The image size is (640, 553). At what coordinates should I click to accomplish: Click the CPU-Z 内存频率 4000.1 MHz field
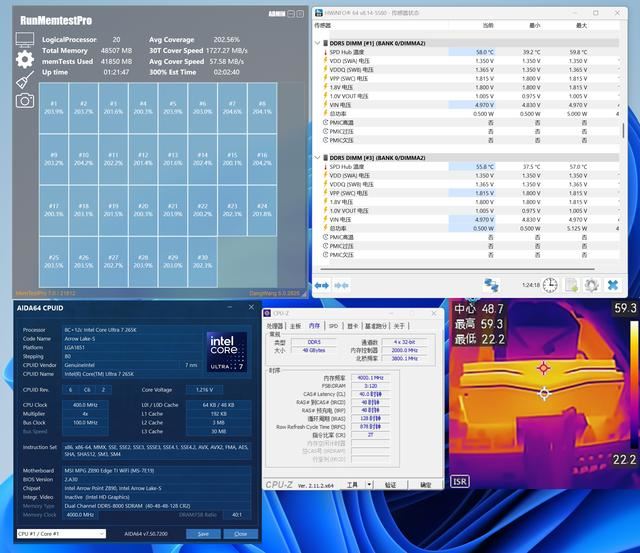tap(370, 378)
